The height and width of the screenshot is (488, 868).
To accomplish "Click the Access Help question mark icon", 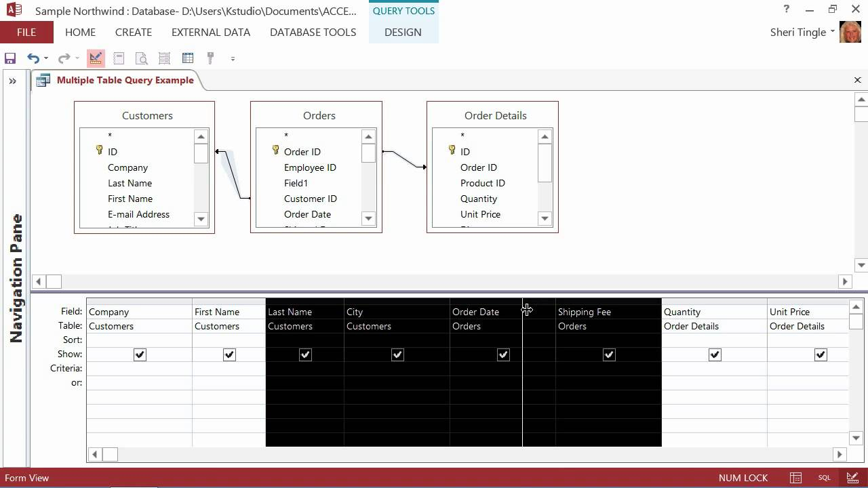I will click(785, 9).
